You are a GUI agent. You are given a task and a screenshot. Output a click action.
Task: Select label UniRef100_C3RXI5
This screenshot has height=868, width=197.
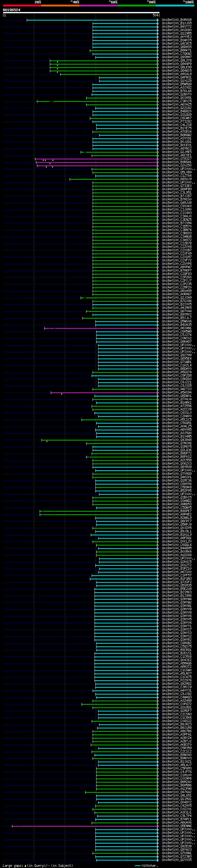[x=177, y=101]
